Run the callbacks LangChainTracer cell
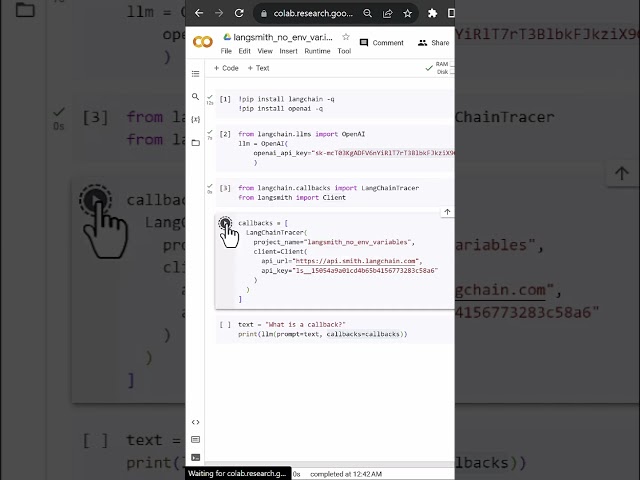Image resolution: width=640 pixels, height=480 pixels. 225,223
